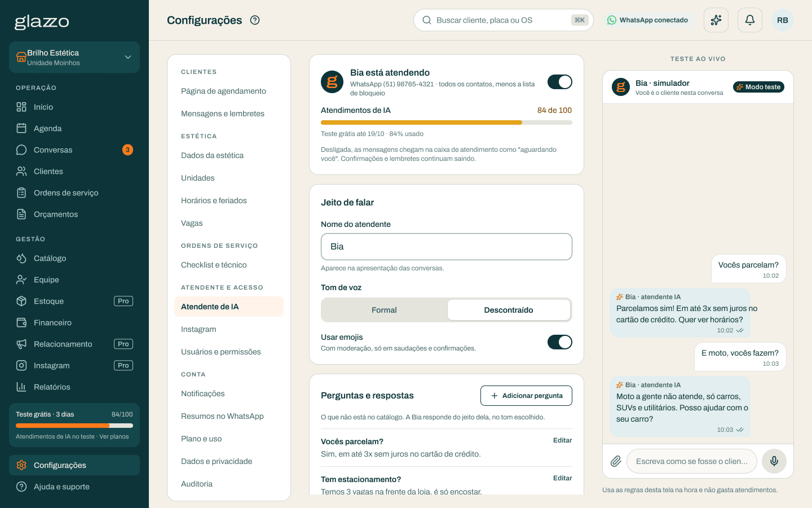Open the Agenda calendar icon
812x508 pixels.
click(x=21, y=128)
